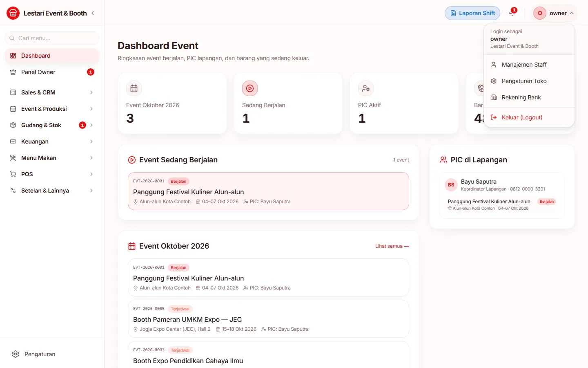Open Pengaturan Toko from account menu

[529, 81]
